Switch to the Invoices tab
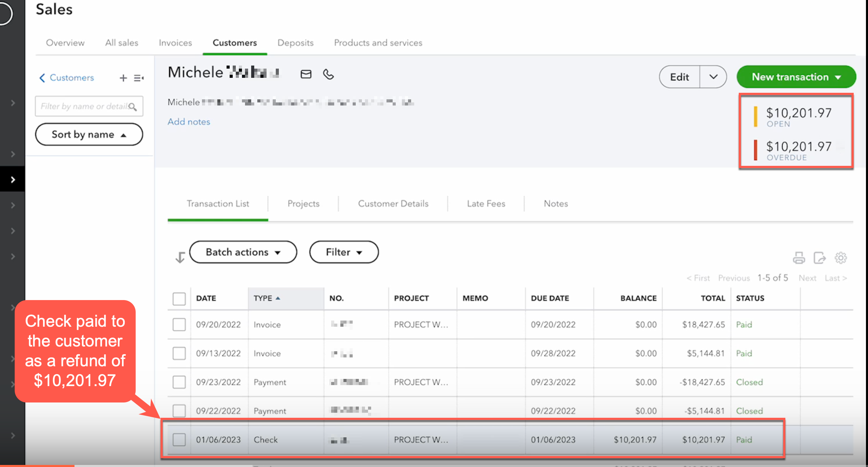Image resolution: width=868 pixels, height=467 pixels. (175, 43)
